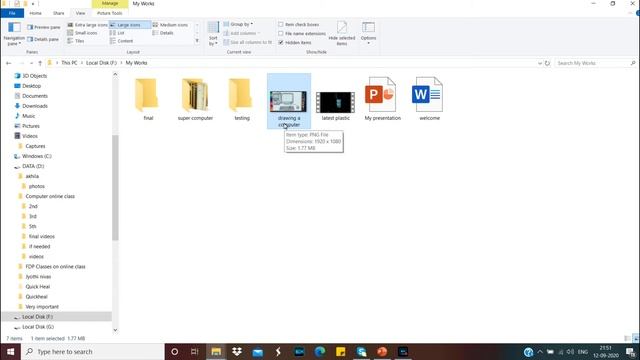Open the recent locations dropdown arrow
Viewport: 640px width, 360px height.
tap(31, 63)
